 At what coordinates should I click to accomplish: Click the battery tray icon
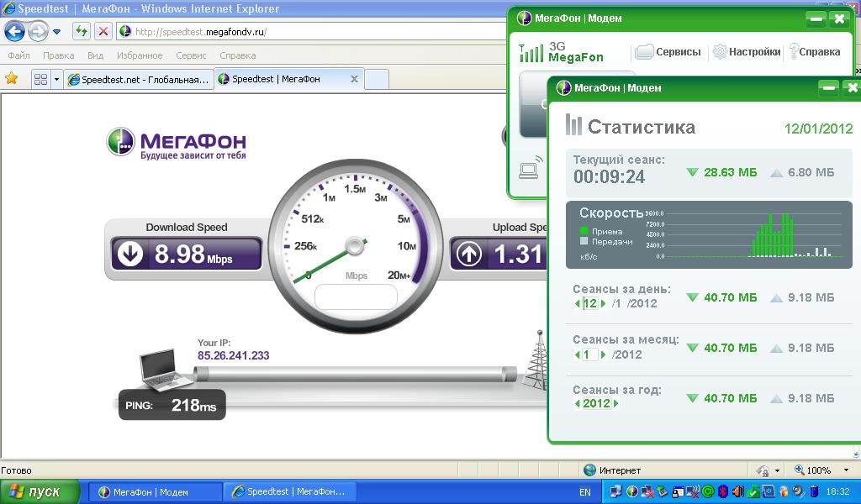coord(814,491)
